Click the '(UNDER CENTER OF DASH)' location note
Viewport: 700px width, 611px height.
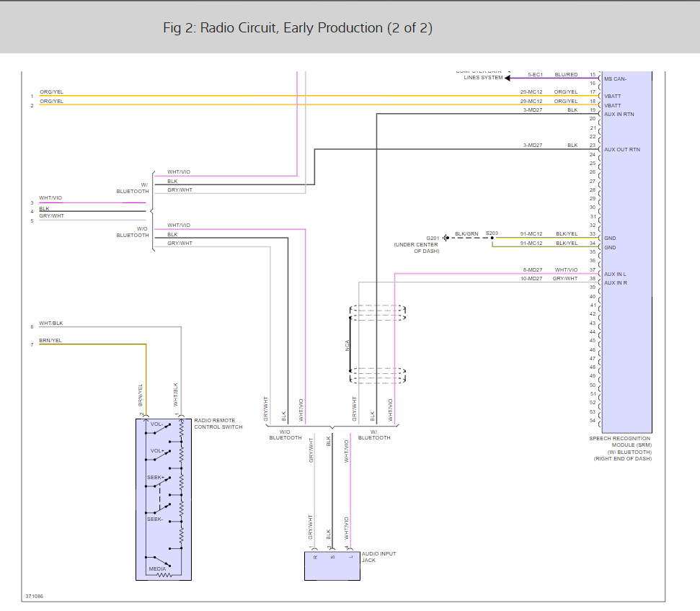(x=417, y=248)
